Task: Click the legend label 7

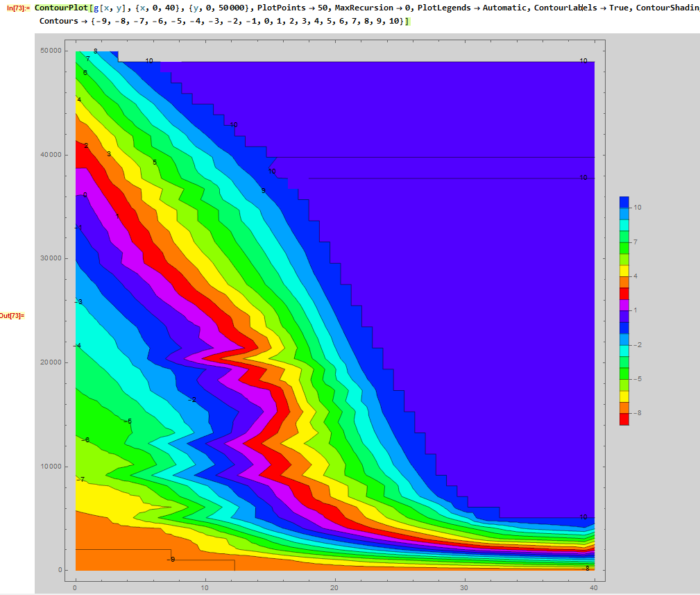Action: tap(636, 242)
